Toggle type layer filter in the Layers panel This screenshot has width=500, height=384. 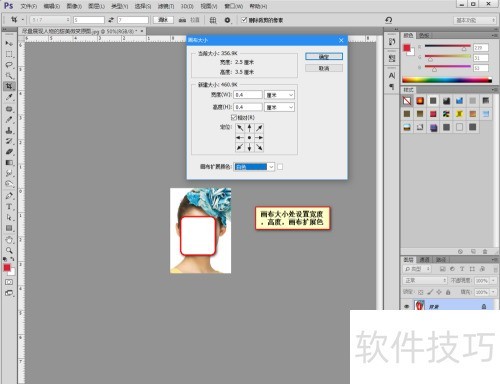462,269
